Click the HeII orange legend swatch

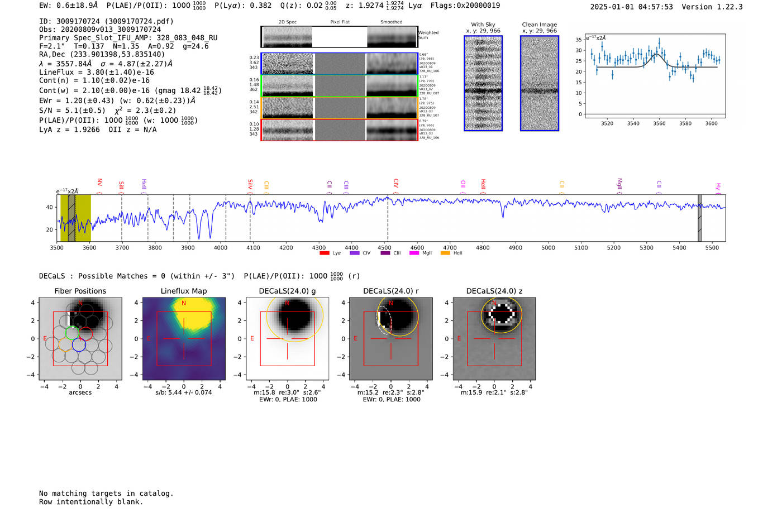445,253
